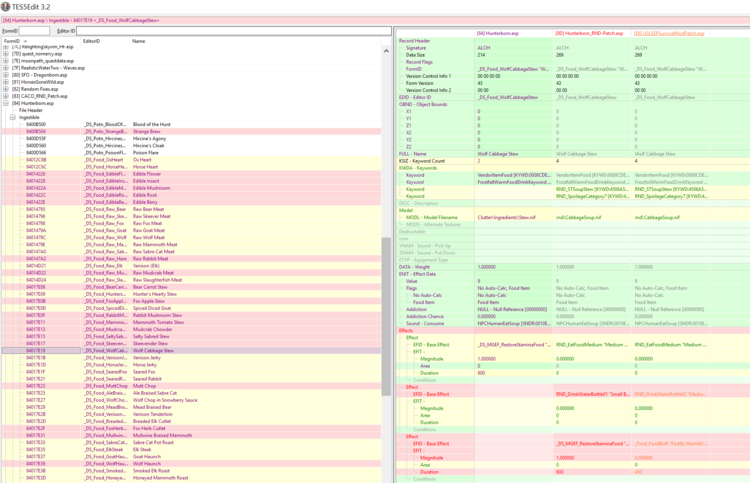Image resolution: width=750 pixels, height=483 pixels.
Task: Select the Venison Jerky record
Action: (x=191, y=358)
